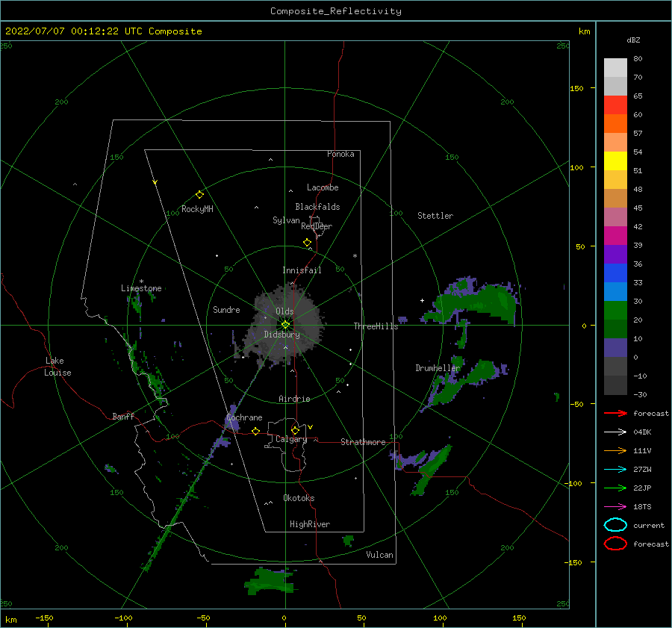Viewport: 672px width, 628px height.
Task: Click the yellow radar site diamond at Olds
Action: [285, 325]
